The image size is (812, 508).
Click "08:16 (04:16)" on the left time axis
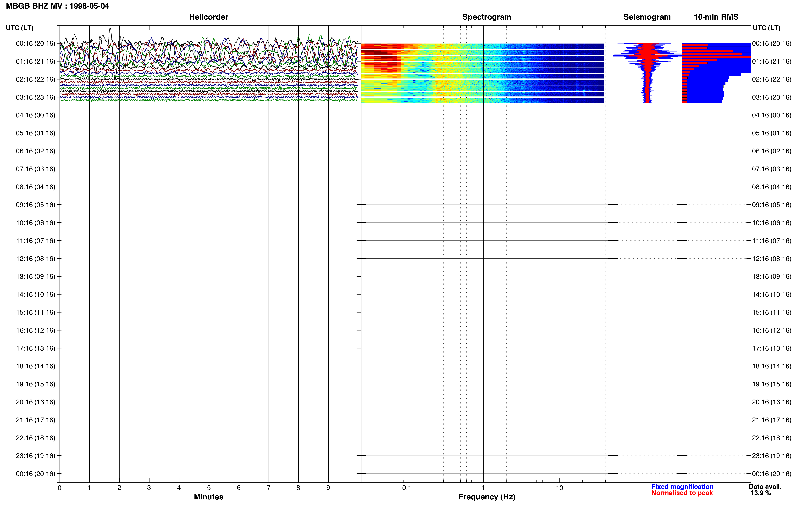(x=36, y=187)
